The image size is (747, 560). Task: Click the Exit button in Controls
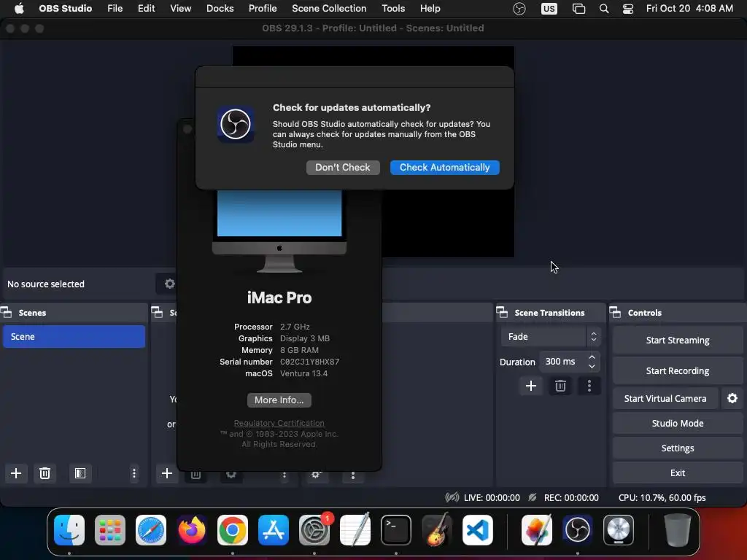(678, 472)
